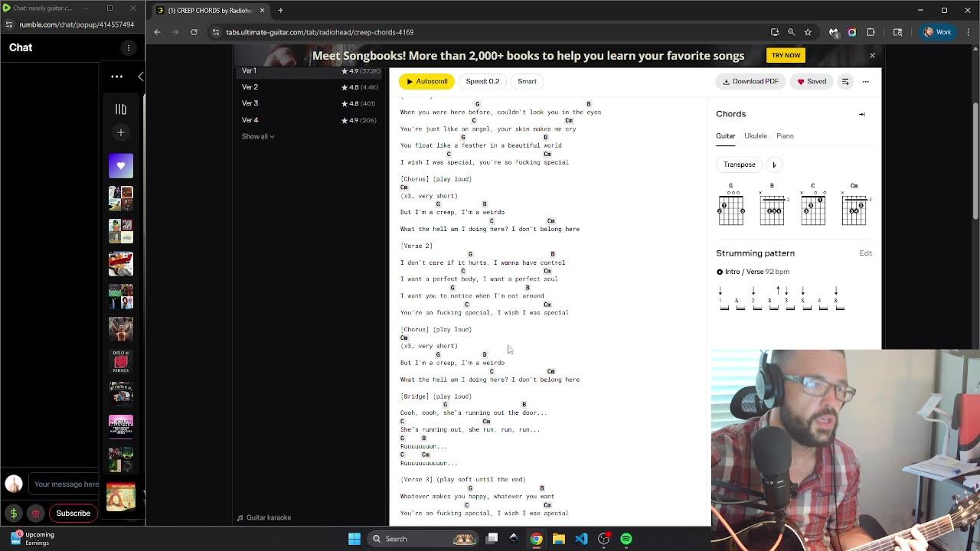
Task: Toggle the flat symbol button
Action: click(x=774, y=165)
